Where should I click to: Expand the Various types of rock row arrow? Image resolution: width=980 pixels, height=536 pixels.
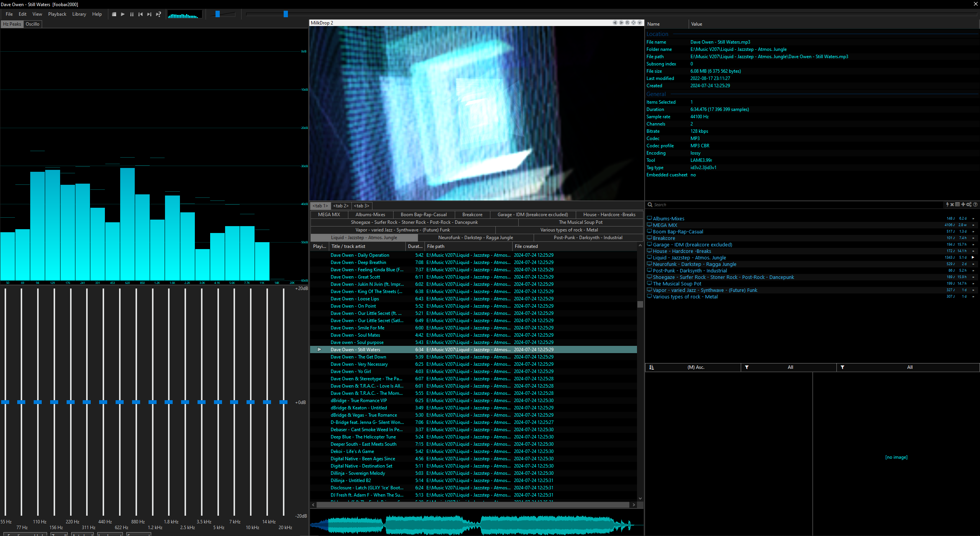[x=973, y=297]
